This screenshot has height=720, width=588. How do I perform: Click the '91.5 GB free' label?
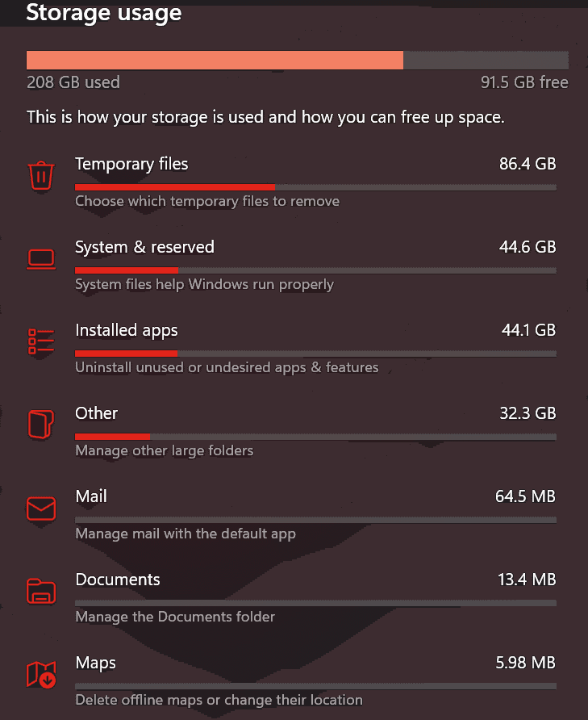click(x=524, y=82)
